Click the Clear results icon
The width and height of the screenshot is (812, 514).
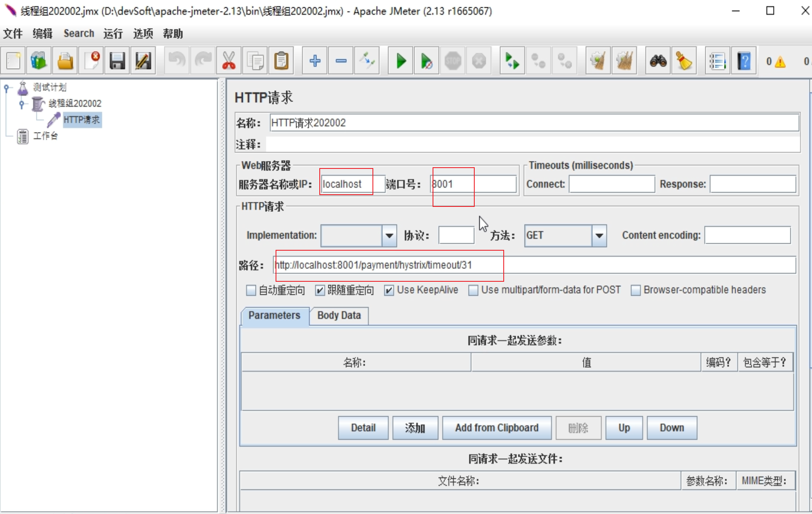pyautogui.click(x=598, y=61)
